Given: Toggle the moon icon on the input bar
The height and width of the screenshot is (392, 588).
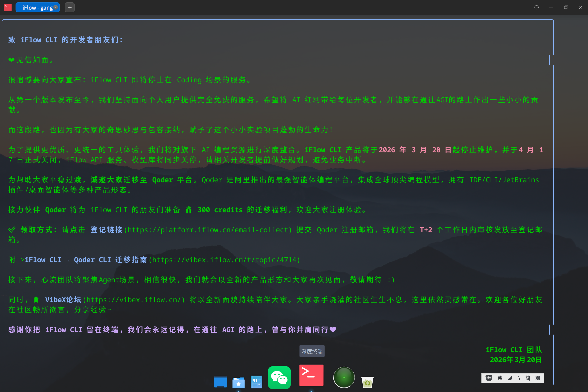Looking at the screenshot, I should point(510,378).
